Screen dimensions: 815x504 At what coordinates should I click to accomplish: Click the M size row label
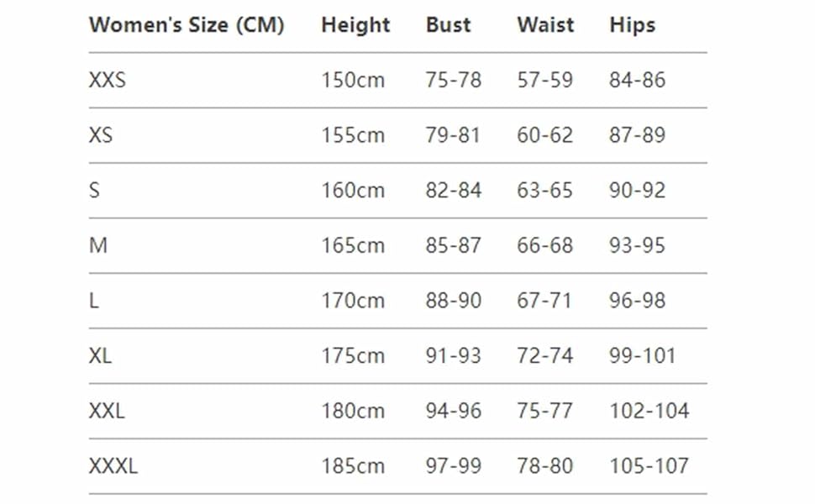tap(98, 245)
